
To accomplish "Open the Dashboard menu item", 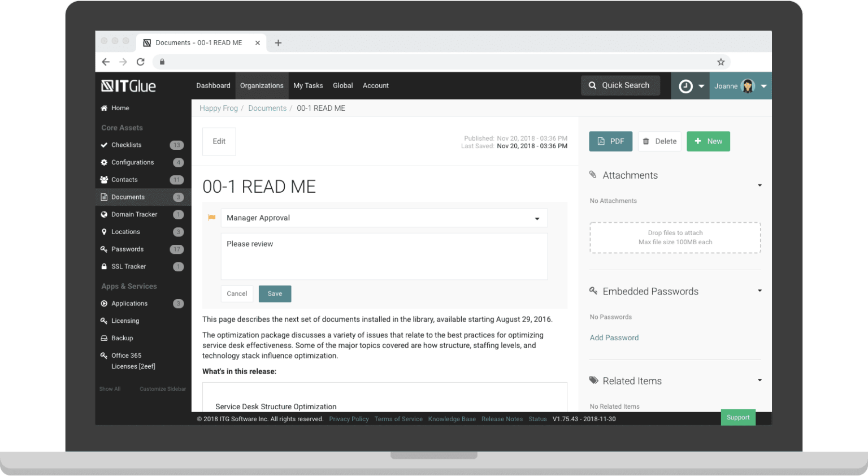I will [213, 86].
